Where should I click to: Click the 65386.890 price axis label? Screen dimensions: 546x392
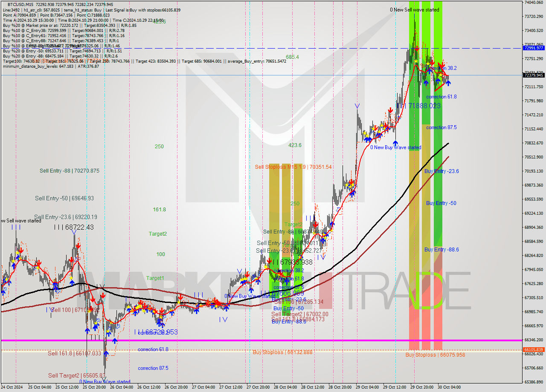pos(534,382)
